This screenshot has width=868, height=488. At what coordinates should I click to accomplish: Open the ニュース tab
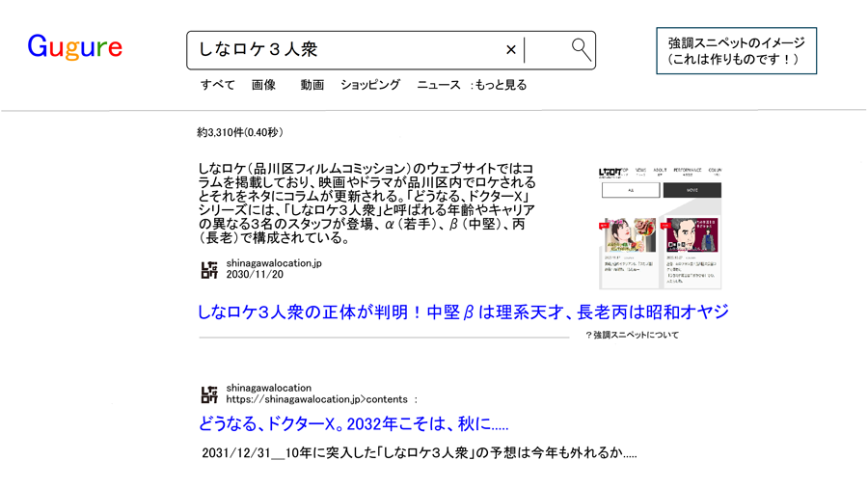pos(439,85)
